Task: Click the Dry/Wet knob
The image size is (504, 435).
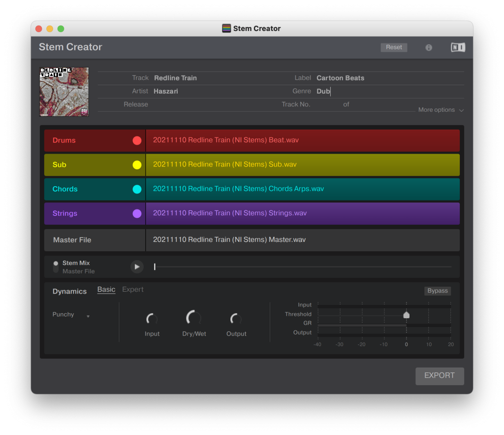Action: point(194,318)
